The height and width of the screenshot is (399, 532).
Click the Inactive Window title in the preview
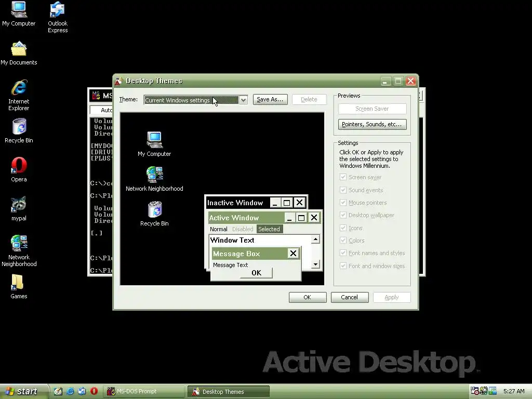(235, 203)
